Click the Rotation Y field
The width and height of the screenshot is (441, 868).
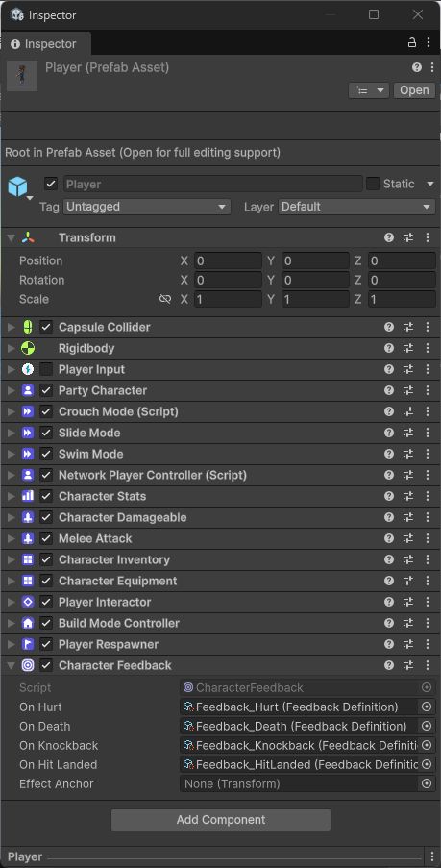coord(315,280)
